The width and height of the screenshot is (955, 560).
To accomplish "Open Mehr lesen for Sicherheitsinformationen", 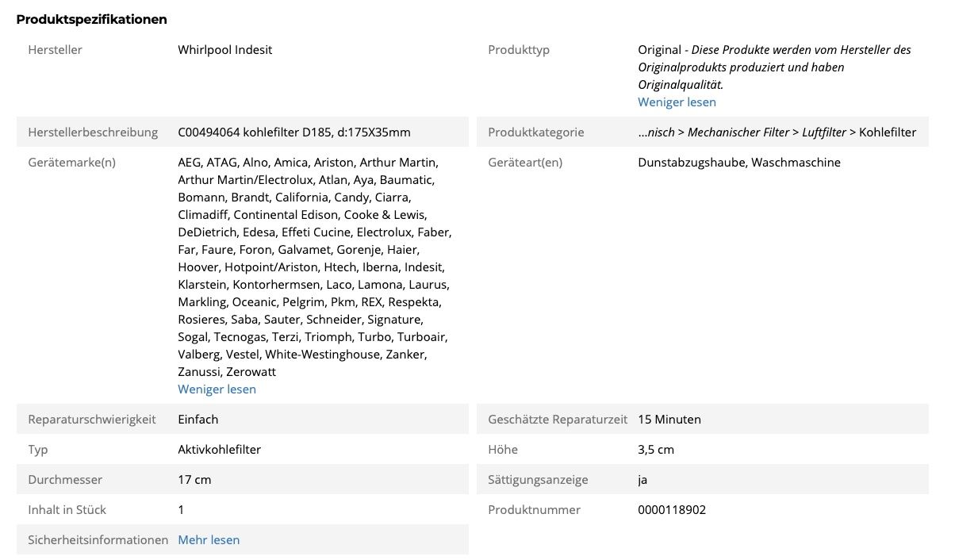I will 209,540.
